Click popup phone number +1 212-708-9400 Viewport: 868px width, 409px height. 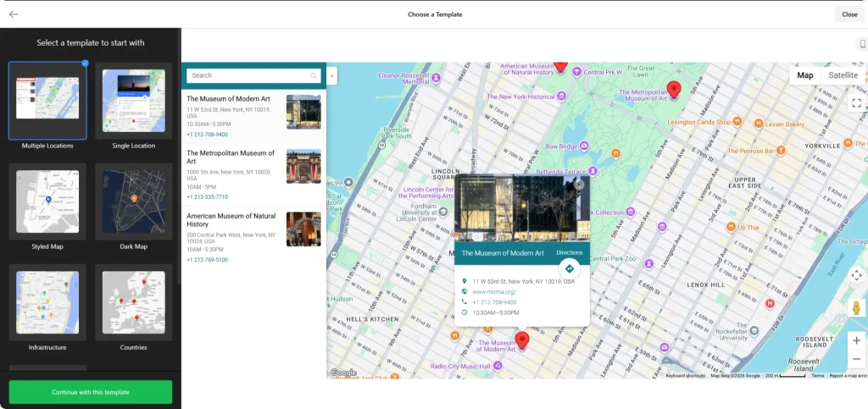(494, 302)
